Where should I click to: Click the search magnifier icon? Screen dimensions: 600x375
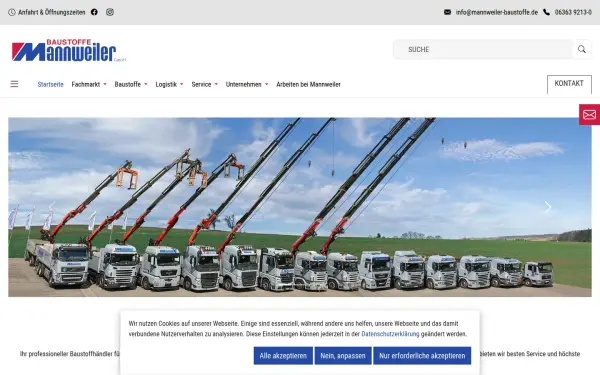582,49
